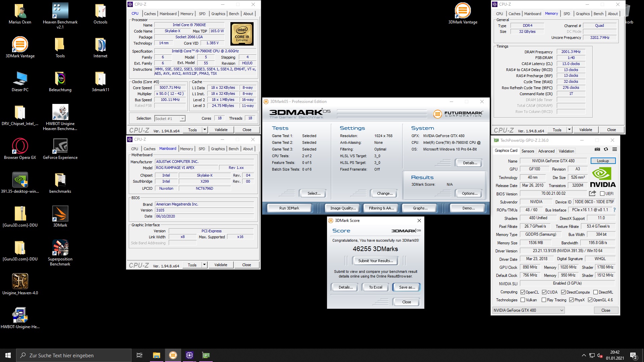Viewport: 644px width, 362px height.
Task: Click Validate in the Mainboard CPU-Z window
Action: (x=221, y=265)
